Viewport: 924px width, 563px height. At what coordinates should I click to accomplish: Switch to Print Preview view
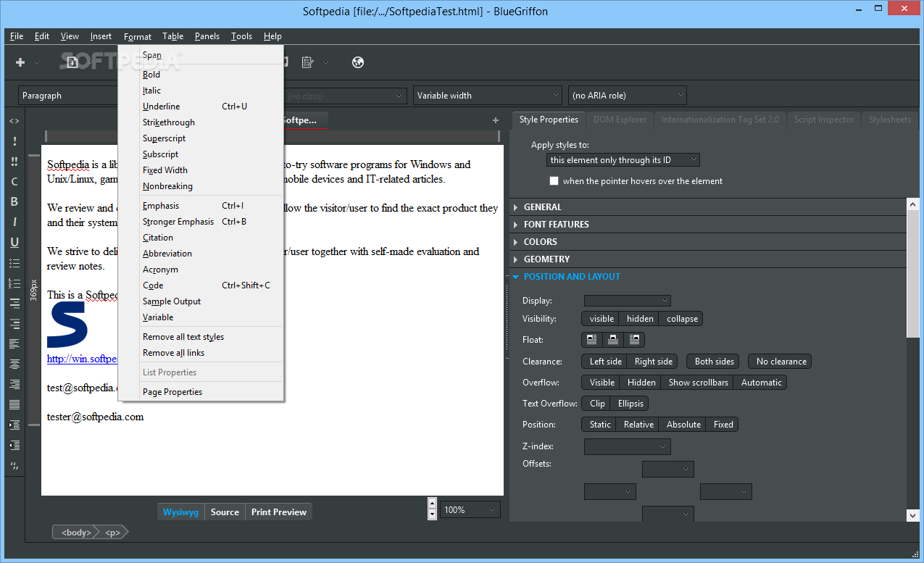[279, 512]
